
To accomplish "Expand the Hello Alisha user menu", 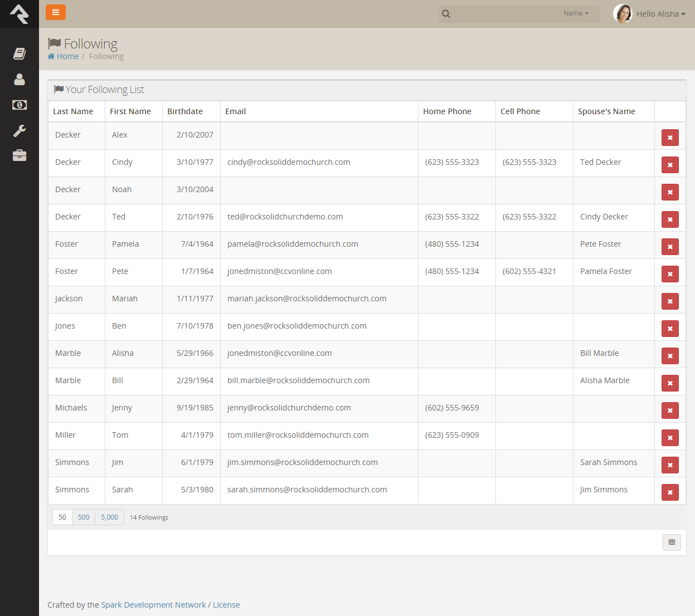I will [x=661, y=14].
